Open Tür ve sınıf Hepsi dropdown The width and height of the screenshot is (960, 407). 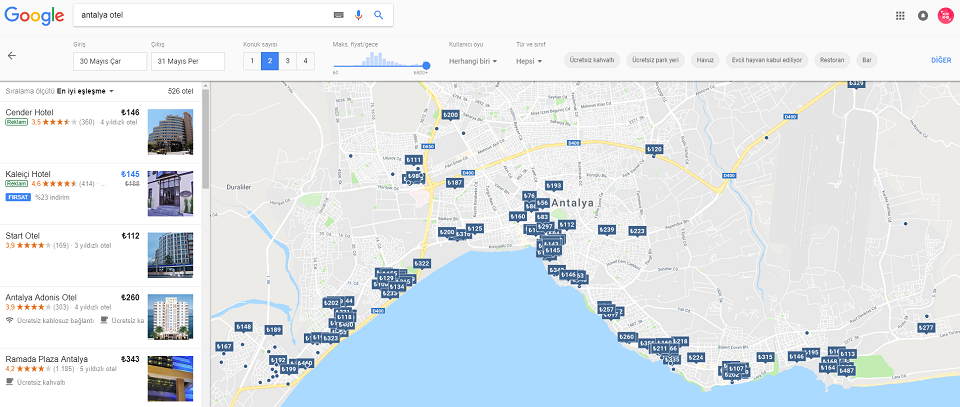tap(529, 61)
